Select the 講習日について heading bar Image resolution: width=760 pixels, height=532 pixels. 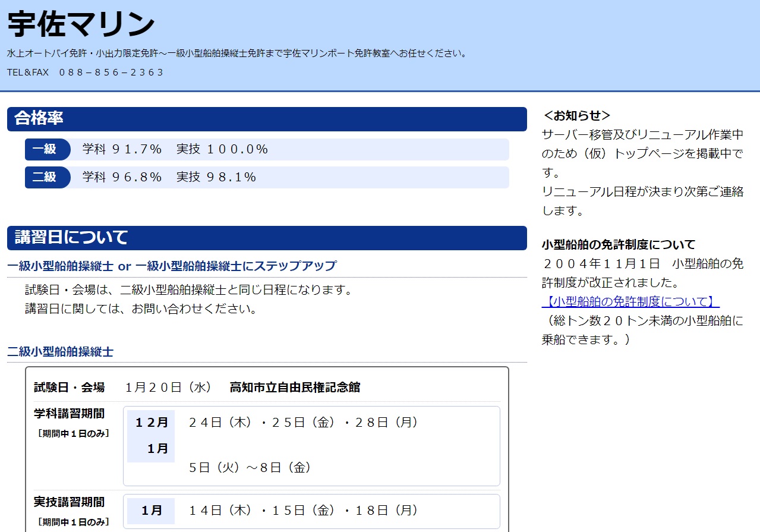tap(267, 238)
